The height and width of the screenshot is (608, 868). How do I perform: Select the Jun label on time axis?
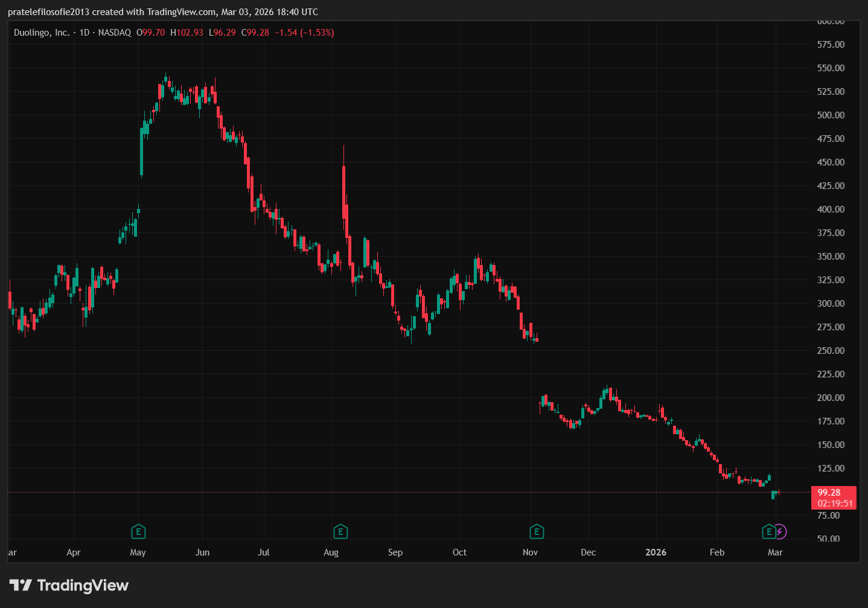(202, 552)
